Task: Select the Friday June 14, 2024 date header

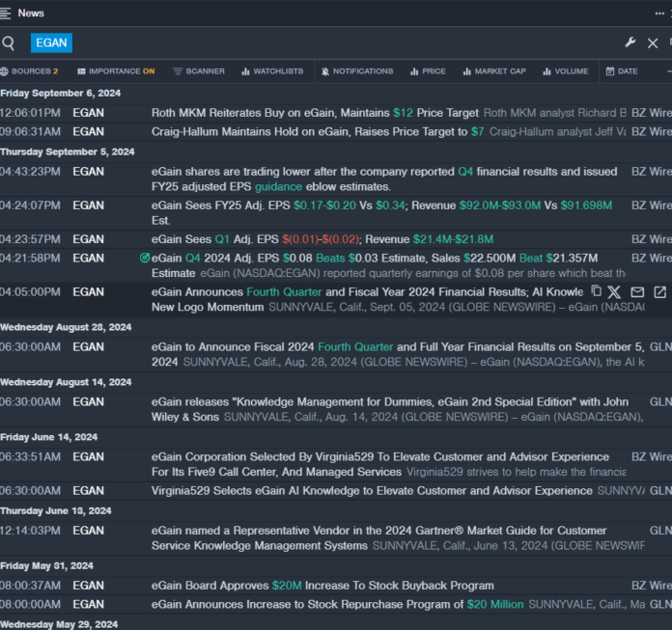Action: coord(49,437)
